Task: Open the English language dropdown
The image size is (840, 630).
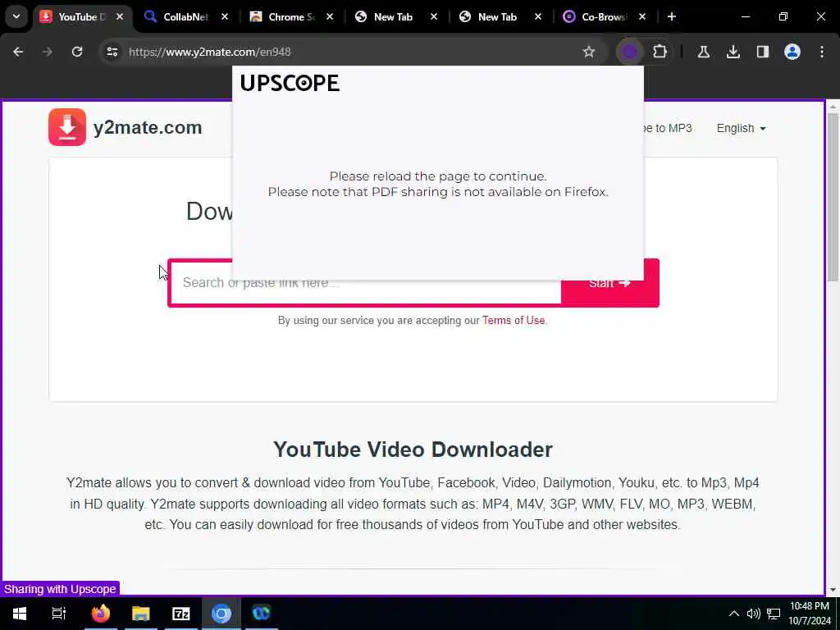Action: 741,129
